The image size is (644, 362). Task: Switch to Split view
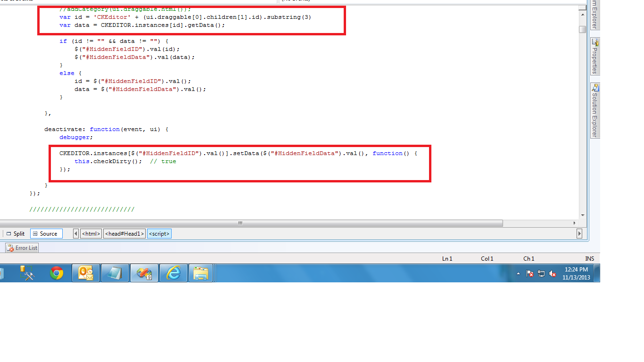[15, 234]
